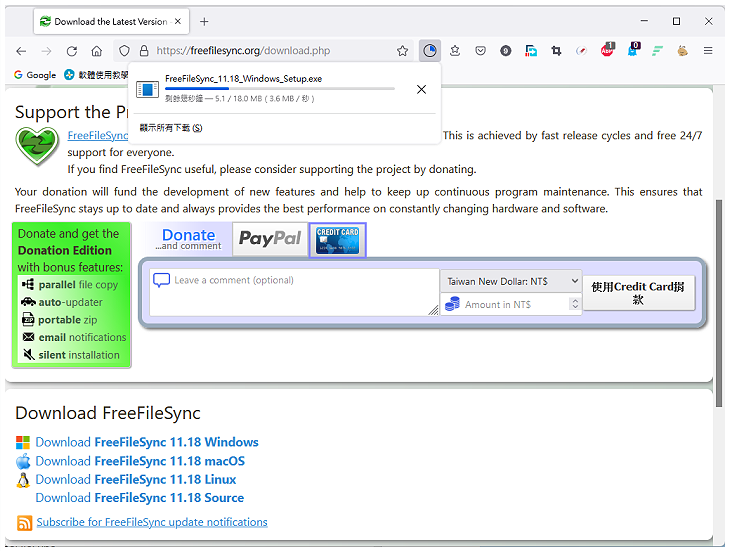Go back to the previous page
735x551 pixels.
[21, 51]
